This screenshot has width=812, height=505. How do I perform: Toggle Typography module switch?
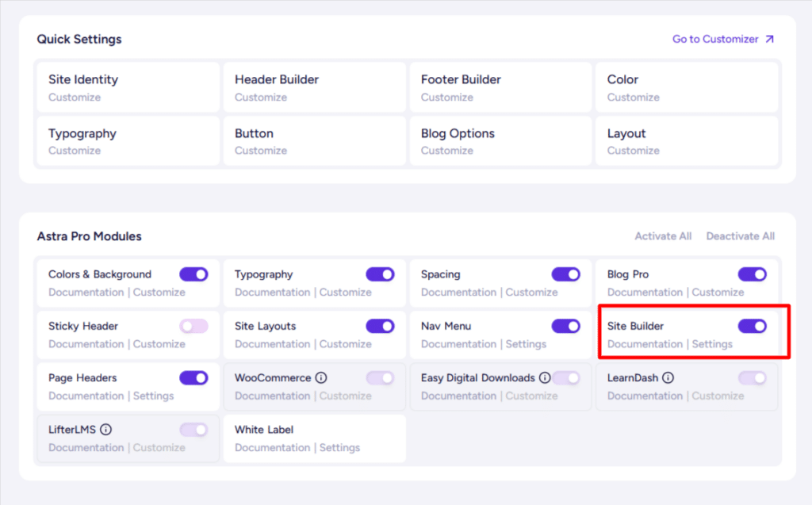pyautogui.click(x=380, y=274)
